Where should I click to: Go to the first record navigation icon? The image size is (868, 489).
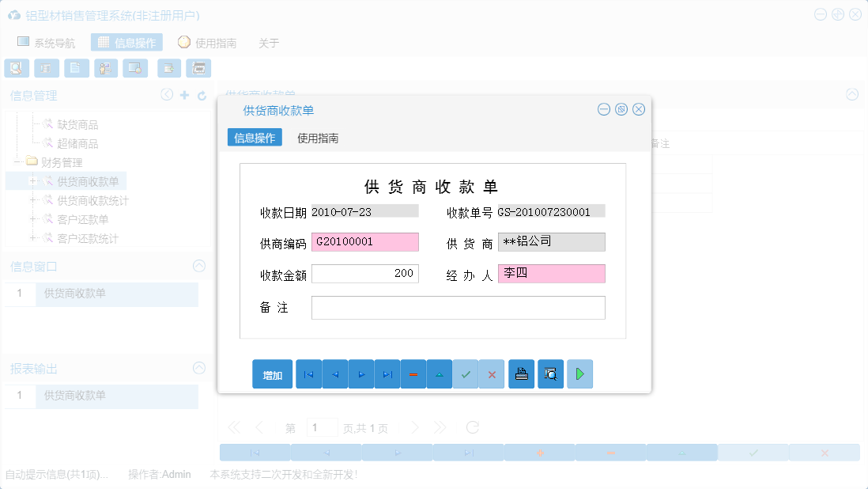point(308,373)
